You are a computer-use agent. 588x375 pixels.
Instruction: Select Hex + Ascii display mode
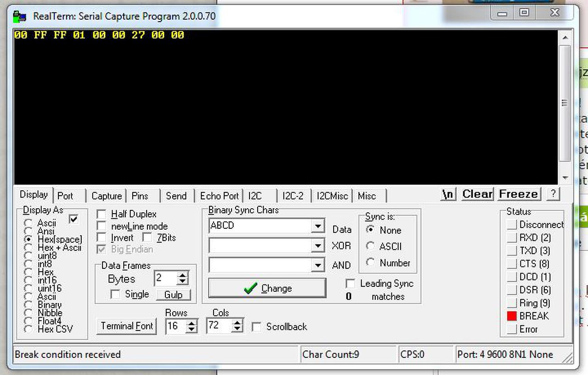click(28, 248)
